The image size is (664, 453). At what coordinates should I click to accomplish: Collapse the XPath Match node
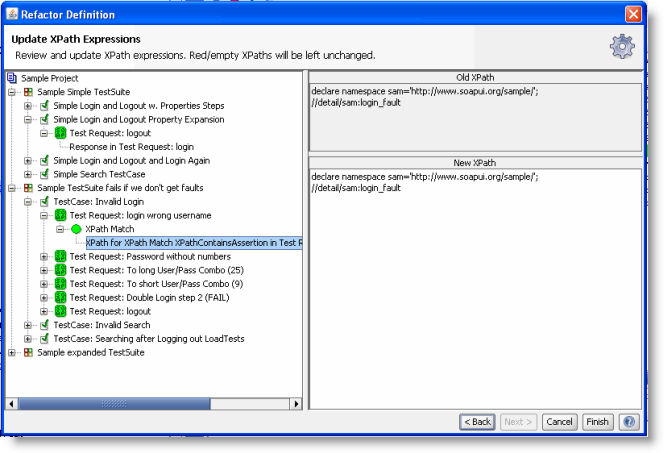pyautogui.click(x=60, y=229)
